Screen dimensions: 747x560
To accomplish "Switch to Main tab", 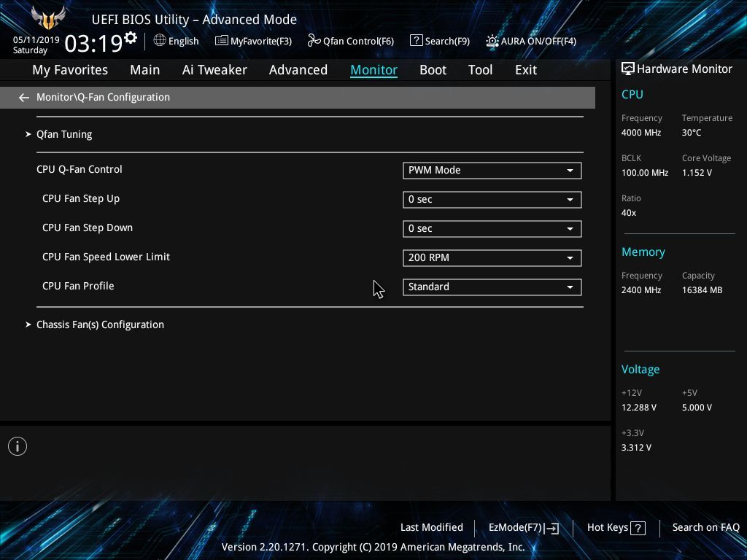I will pos(145,70).
